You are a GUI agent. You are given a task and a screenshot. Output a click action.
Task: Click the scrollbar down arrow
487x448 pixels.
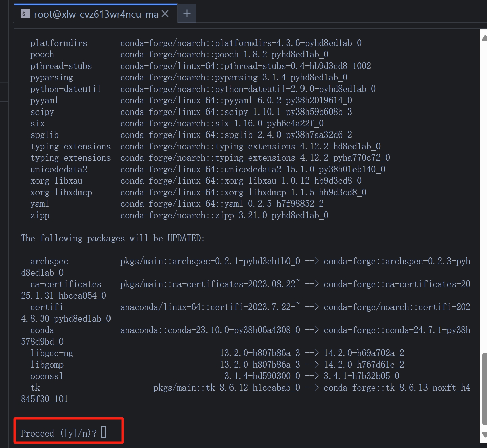[x=484, y=434]
